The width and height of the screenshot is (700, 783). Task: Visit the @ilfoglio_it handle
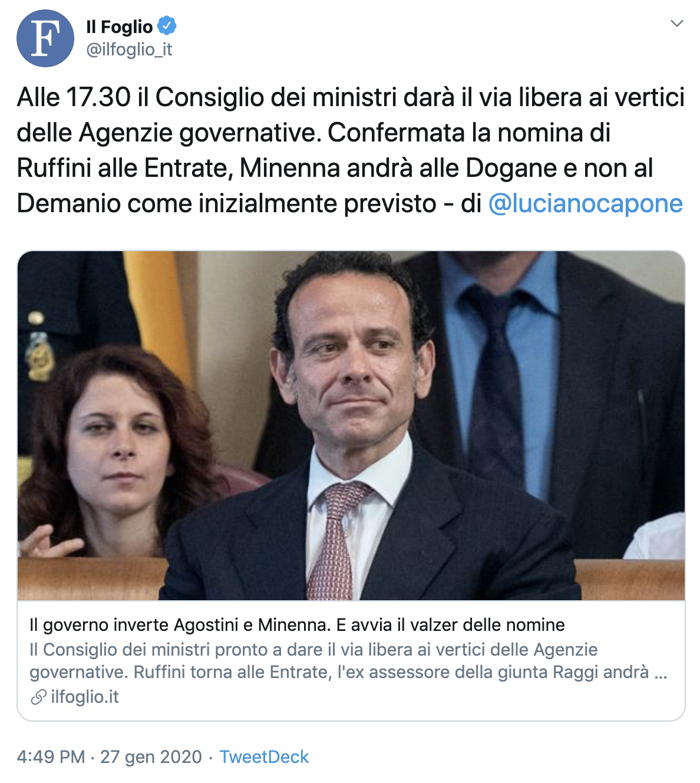pyautogui.click(x=129, y=50)
